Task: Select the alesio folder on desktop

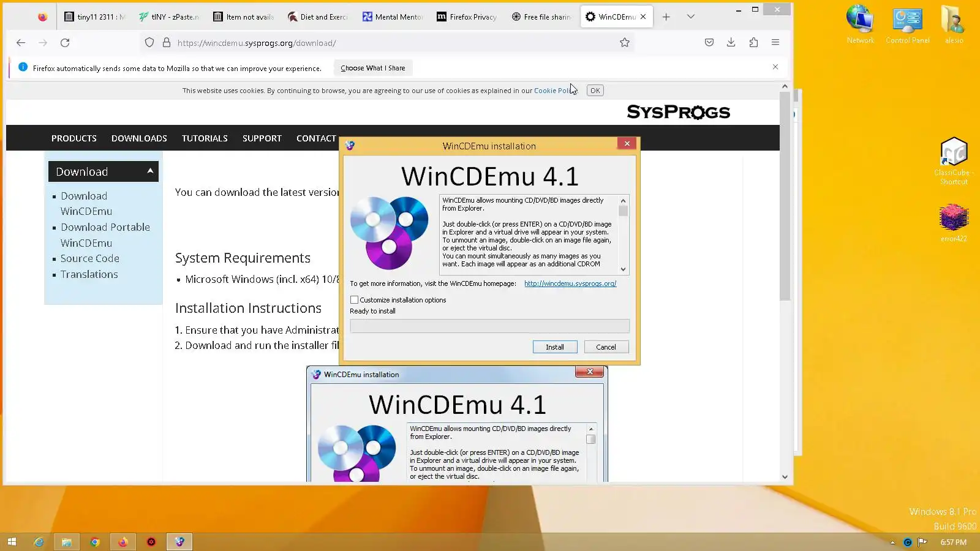Action: [954, 24]
